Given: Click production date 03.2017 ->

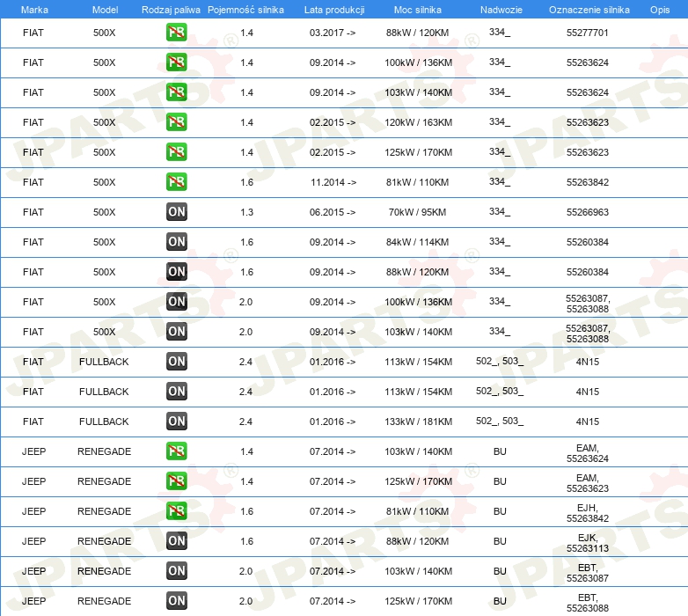Looking at the screenshot, I should [333, 33].
